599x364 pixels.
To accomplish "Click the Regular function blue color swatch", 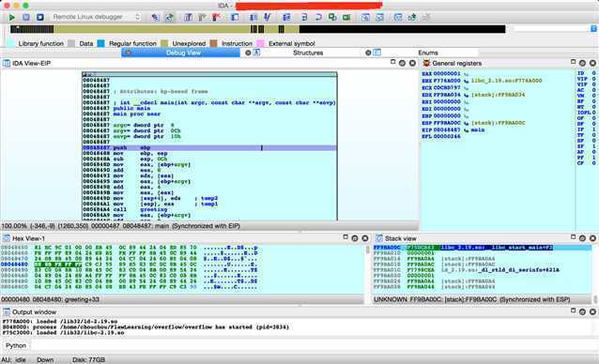I will [x=100, y=43].
